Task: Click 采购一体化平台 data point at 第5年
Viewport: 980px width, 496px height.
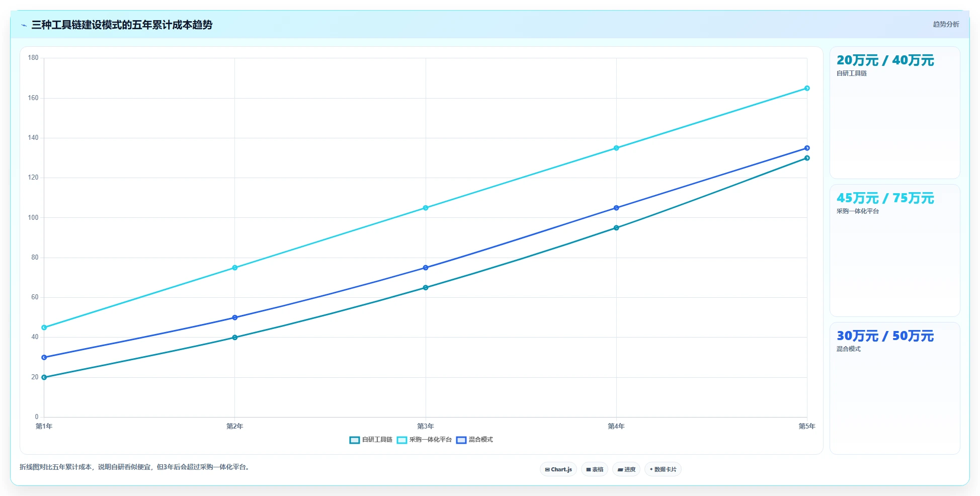Action: click(x=807, y=88)
